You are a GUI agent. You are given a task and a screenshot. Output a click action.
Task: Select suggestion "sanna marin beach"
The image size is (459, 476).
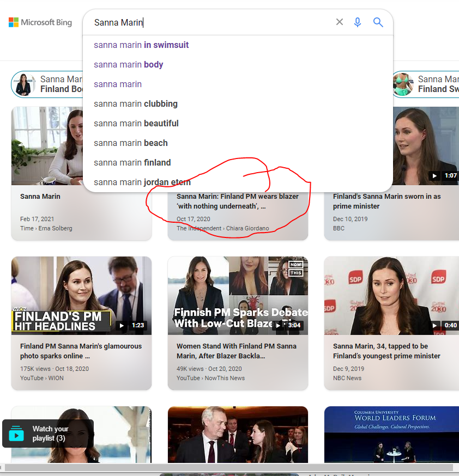point(131,143)
